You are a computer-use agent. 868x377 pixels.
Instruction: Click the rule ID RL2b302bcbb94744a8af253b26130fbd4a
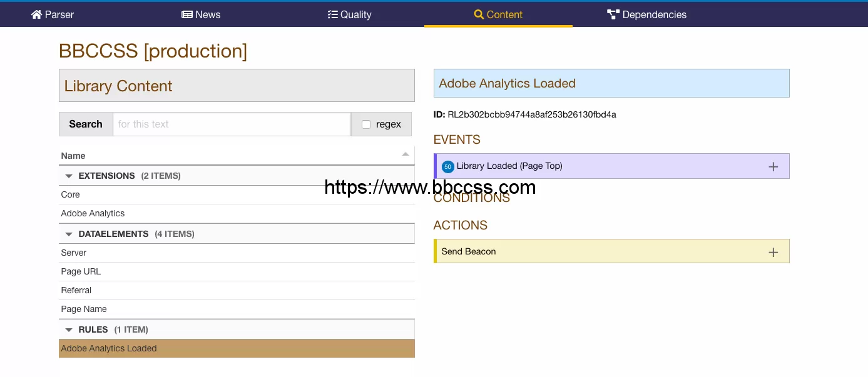point(532,114)
